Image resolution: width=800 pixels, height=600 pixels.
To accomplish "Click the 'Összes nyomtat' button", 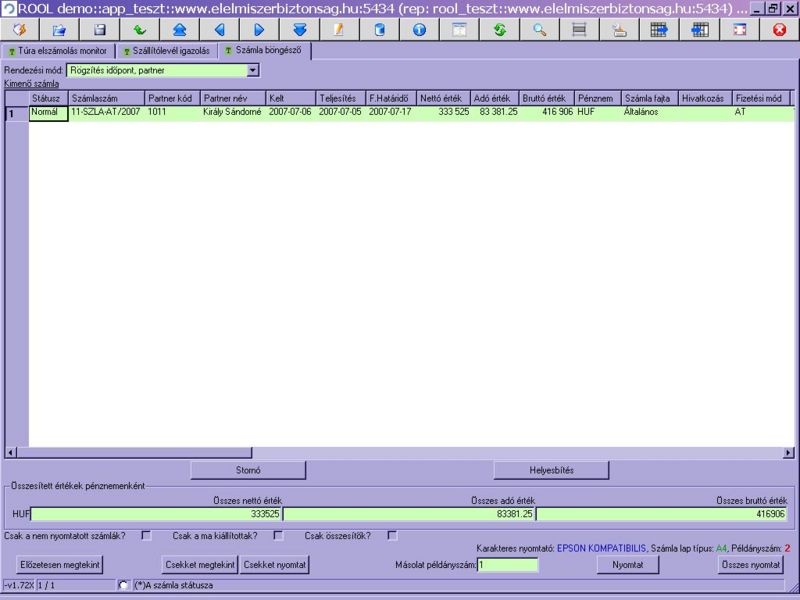I will tap(751, 565).
